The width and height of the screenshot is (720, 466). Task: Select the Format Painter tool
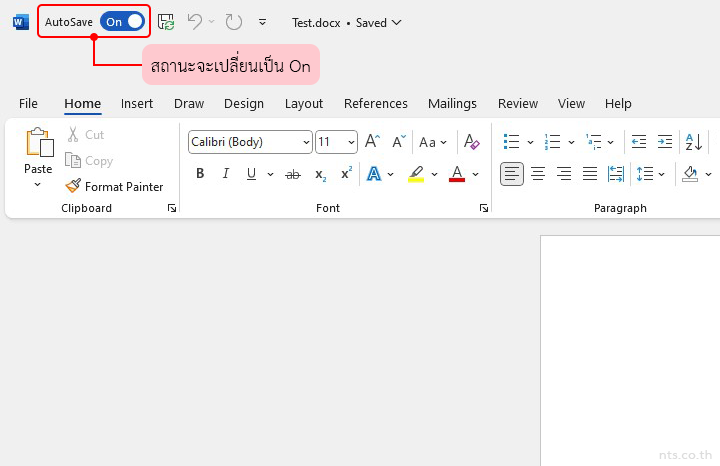pyautogui.click(x=114, y=186)
